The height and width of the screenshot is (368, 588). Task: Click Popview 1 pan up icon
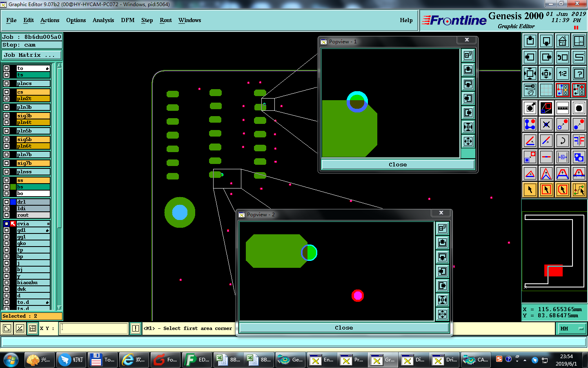pos(468,70)
